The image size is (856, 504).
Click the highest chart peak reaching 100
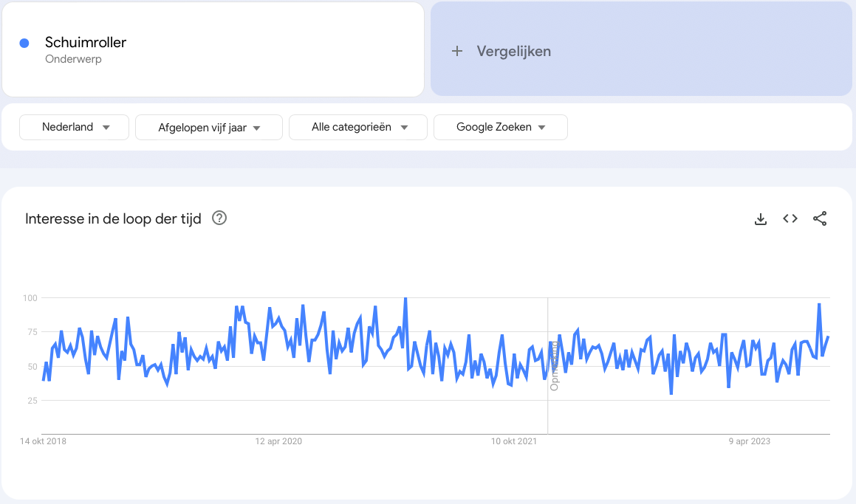[405, 299]
